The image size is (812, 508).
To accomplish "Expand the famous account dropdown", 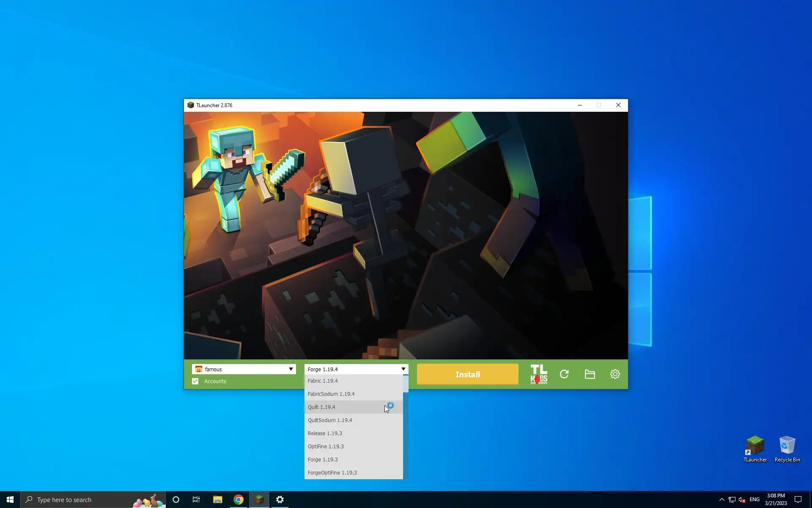I will [291, 369].
